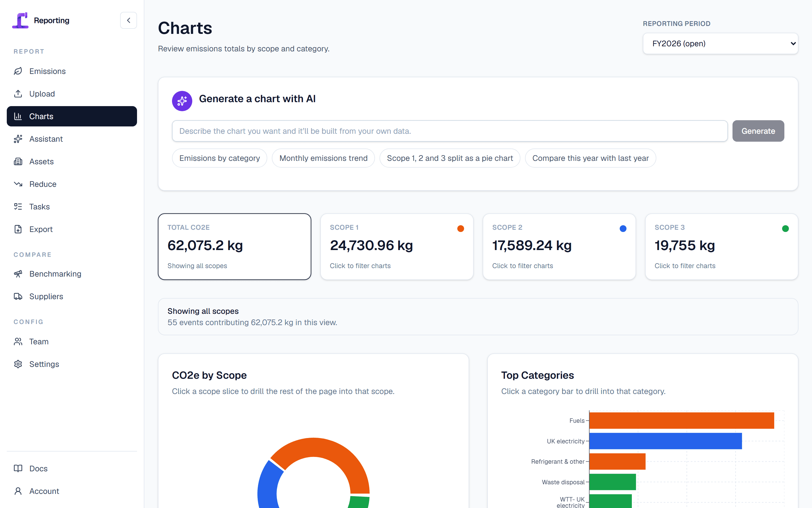Click the blue Scope 2 color dot
The width and height of the screenshot is (812, 508).
click(623, 229)
